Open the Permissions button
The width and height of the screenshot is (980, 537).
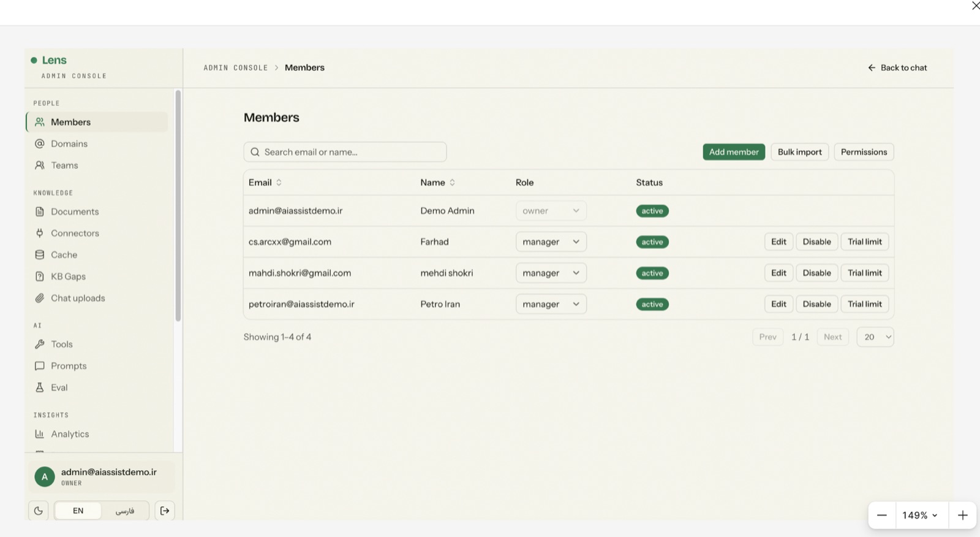864,152
